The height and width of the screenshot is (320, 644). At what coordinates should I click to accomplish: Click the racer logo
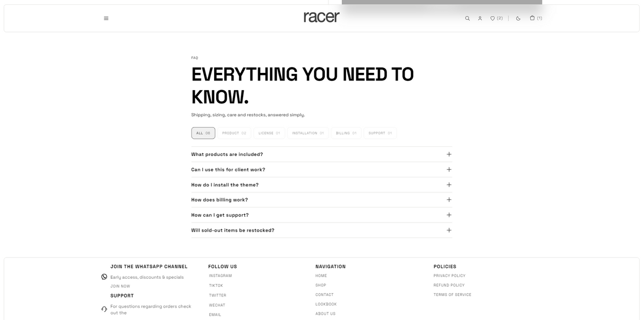[321, 17]
